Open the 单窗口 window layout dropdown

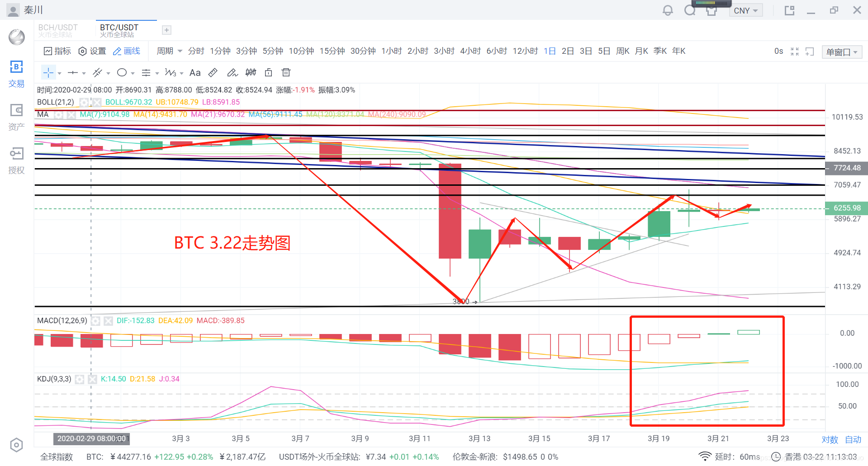[x=842, y=52]
